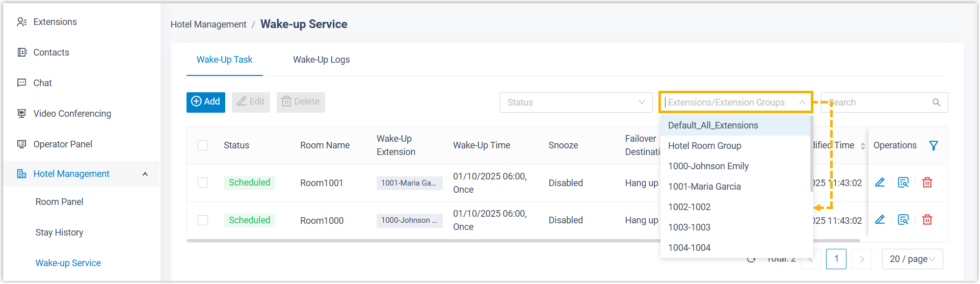This screenshot has width=980, height=284.
Task: Open the Status filter dropdown
Action: 576,102
